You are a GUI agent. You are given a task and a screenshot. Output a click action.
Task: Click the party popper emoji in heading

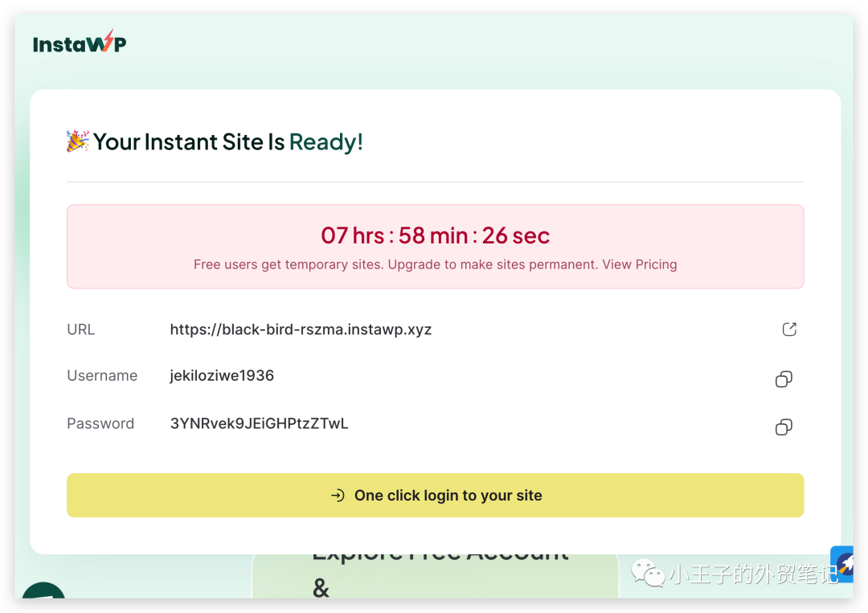click(78, 141)
